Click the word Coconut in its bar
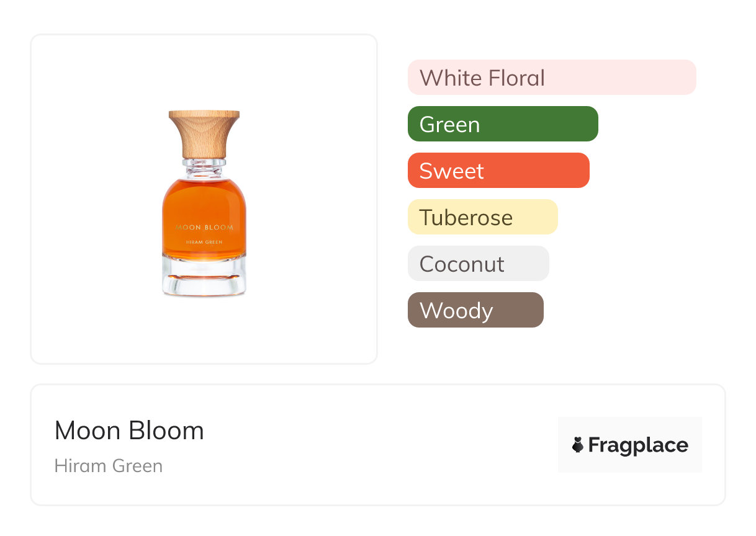The width and height of the screenshot is (756, 536). click(462, 264)
